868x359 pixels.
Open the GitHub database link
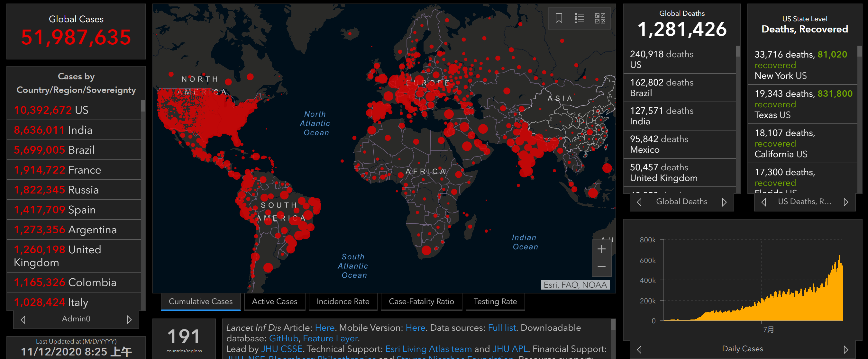click(283, 338)
